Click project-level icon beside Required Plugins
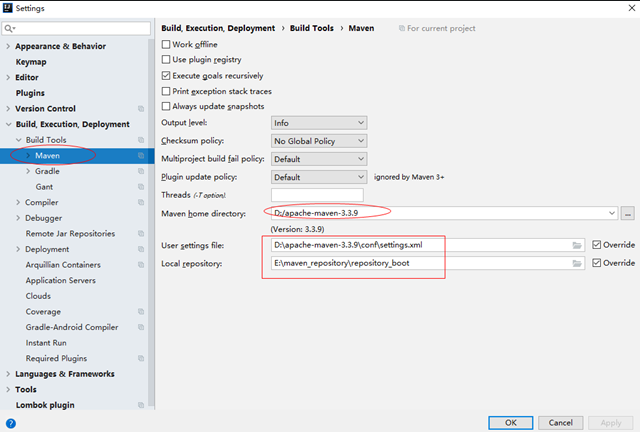The height and width of the screenshot is (432, 640). [141, 358]
